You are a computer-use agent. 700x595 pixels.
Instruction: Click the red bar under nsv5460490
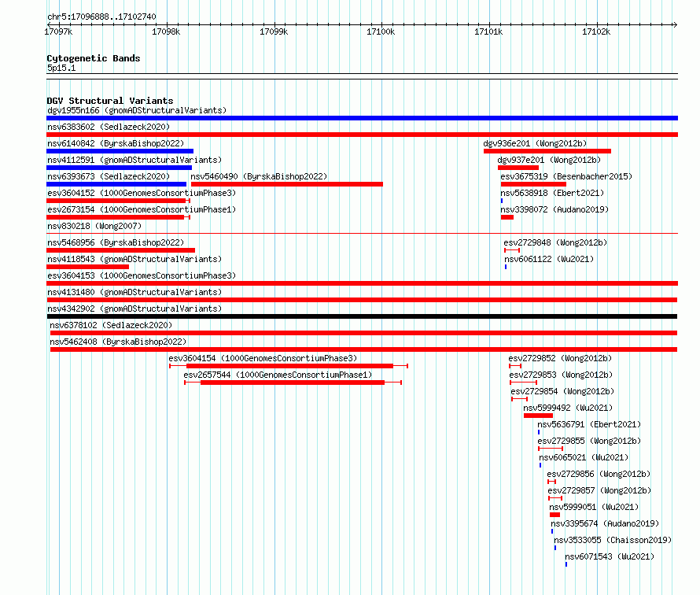286,184
